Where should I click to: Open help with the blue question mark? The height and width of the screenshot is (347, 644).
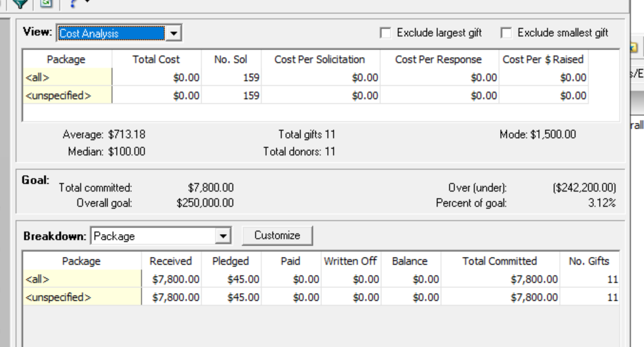pyautogui.click(x=73, y=3)
